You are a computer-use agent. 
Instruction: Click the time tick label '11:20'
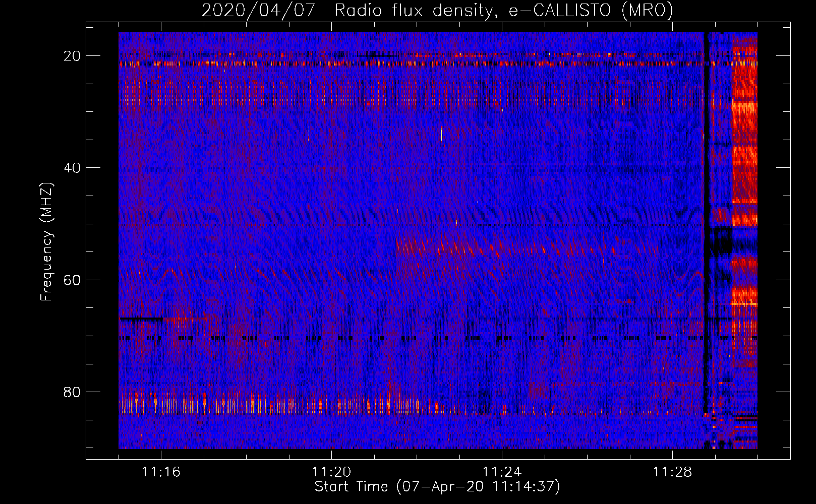pyautogui.click(x=331, y=472)
